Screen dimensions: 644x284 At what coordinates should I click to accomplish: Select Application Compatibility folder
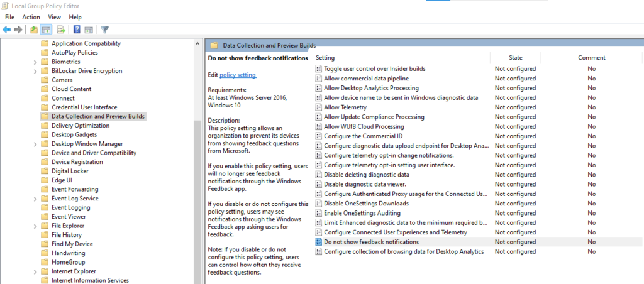(86, 43)
